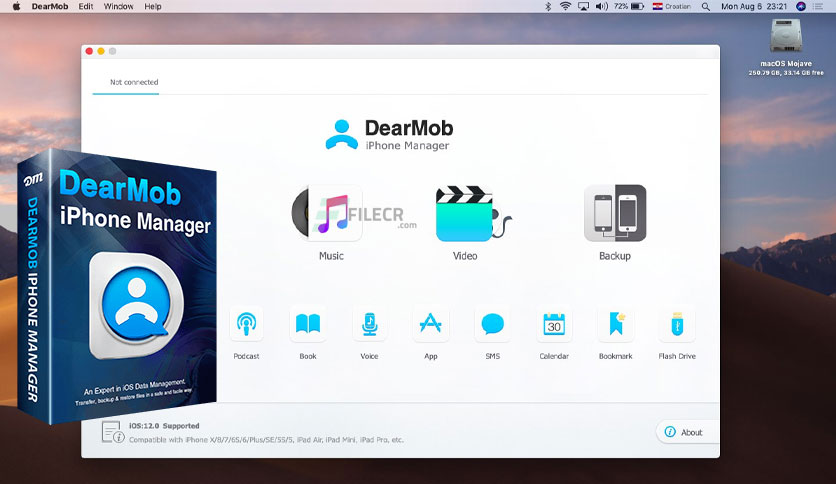Open the Notification Center icon
836x484 pixels.
818,6
